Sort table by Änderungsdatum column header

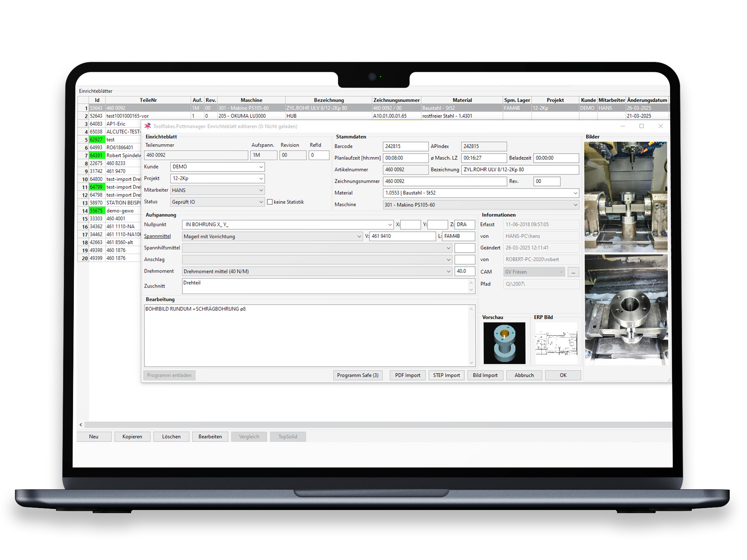647,100
